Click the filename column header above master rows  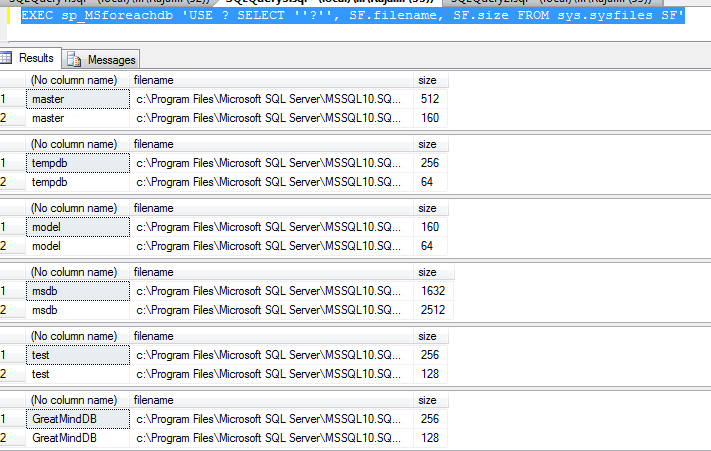[272, 80]
